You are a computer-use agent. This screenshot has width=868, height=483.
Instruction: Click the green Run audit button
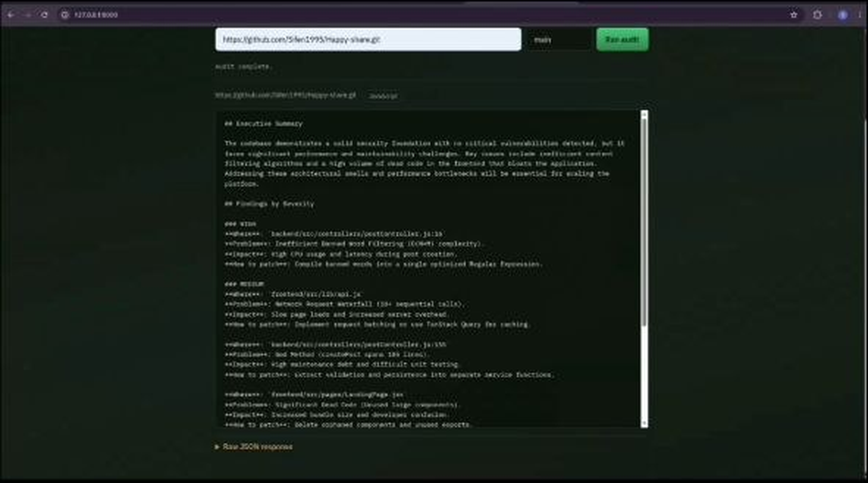click(622, 40)
